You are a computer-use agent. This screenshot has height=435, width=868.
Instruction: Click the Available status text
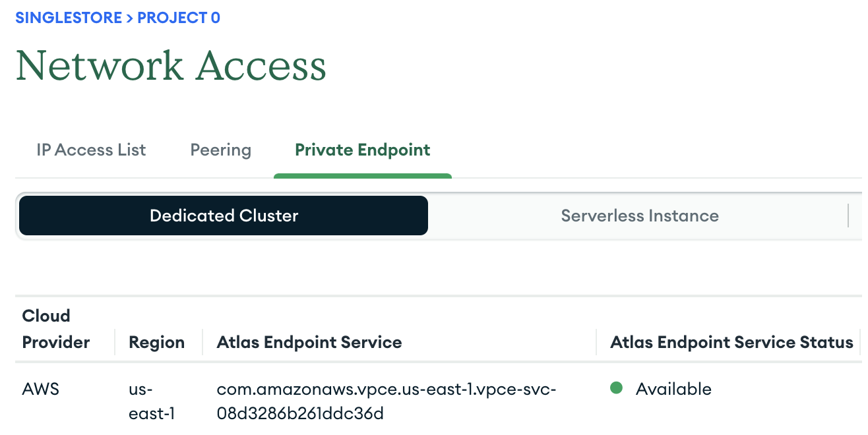coord(673,389)
